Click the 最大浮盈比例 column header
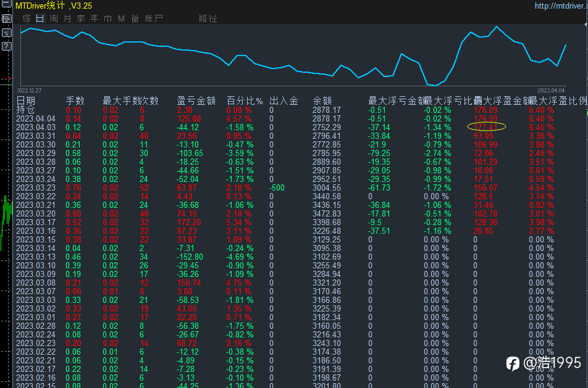Screen dimensions: 588x388 pyautogui.click(x=558, y=101)
